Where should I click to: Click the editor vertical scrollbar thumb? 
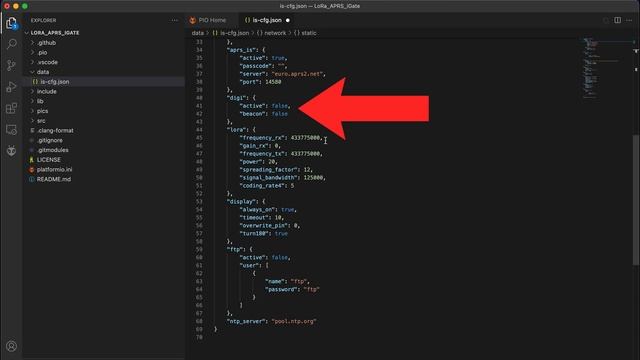[636, 200]
